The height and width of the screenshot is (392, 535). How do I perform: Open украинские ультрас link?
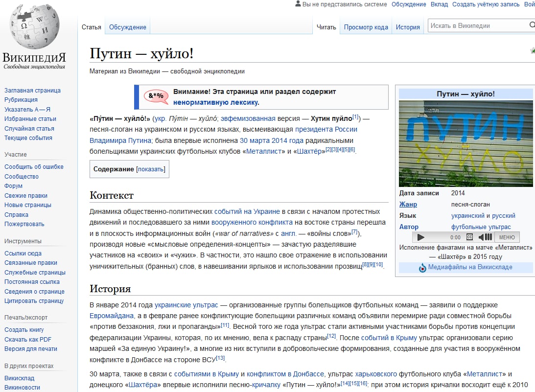(x=186, y=305)
